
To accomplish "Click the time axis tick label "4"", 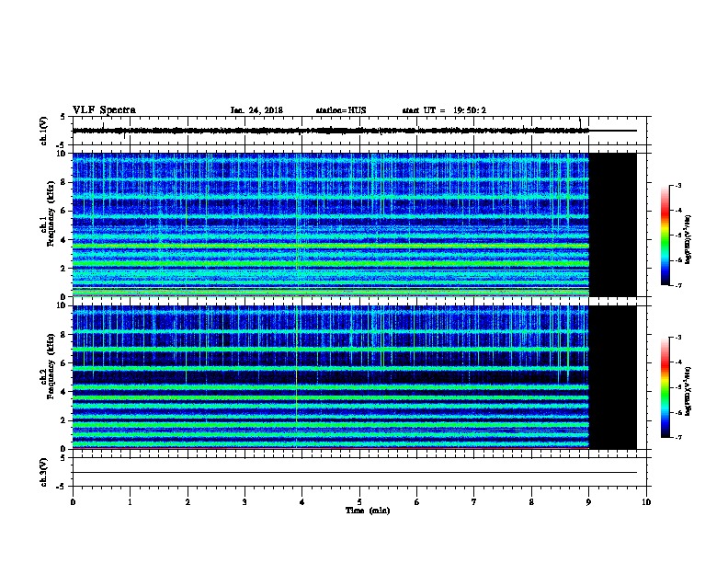I will click(302, 502).
